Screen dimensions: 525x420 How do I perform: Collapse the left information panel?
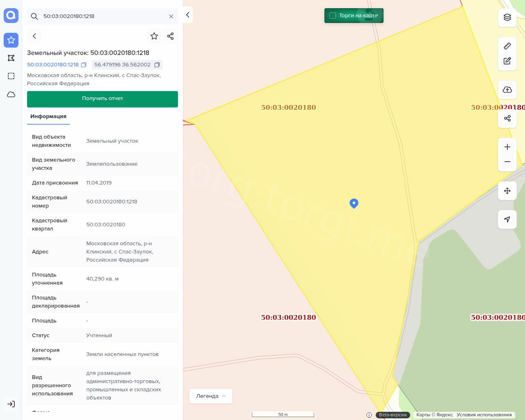187,15
